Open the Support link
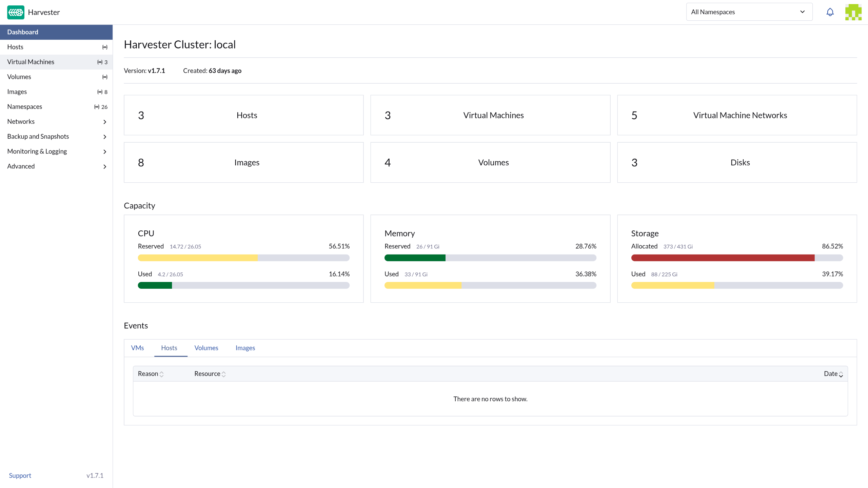This screenshot has width=868, height=488. click(x=20, y=475)
